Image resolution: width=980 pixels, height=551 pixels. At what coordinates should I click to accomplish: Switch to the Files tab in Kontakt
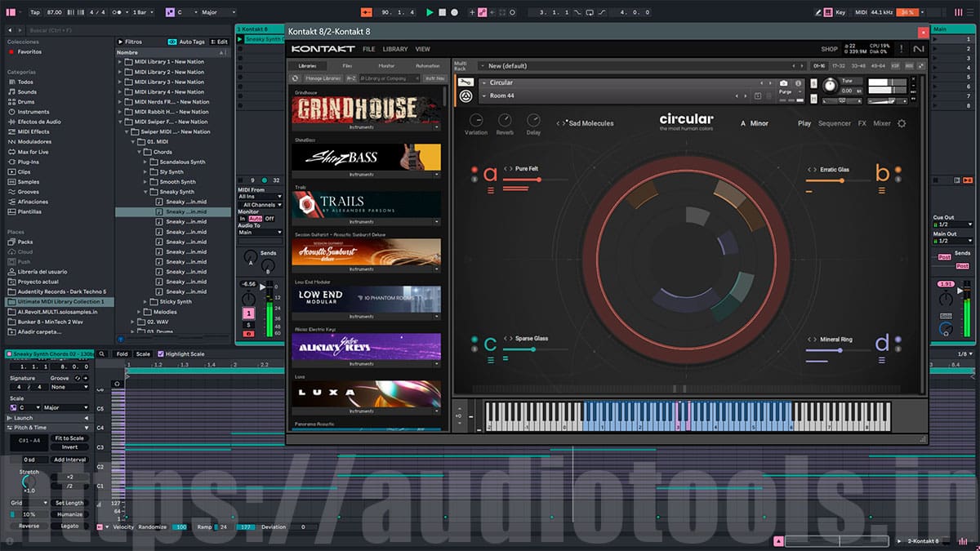[x=347, y=66]
